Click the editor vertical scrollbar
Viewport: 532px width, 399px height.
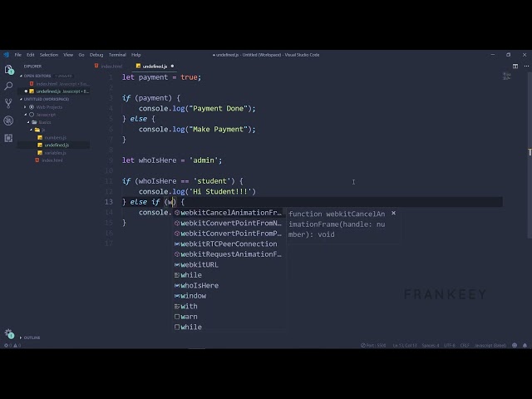click(530, 155)
